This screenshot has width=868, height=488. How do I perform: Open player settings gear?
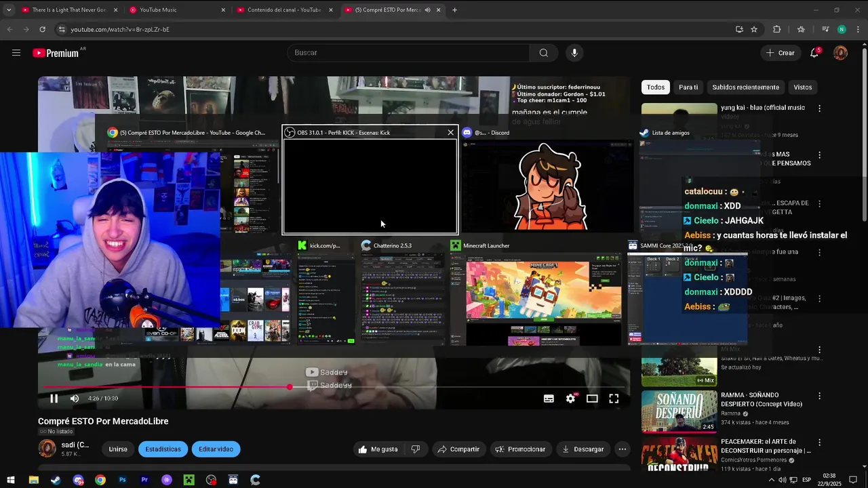tap(570, 399)
